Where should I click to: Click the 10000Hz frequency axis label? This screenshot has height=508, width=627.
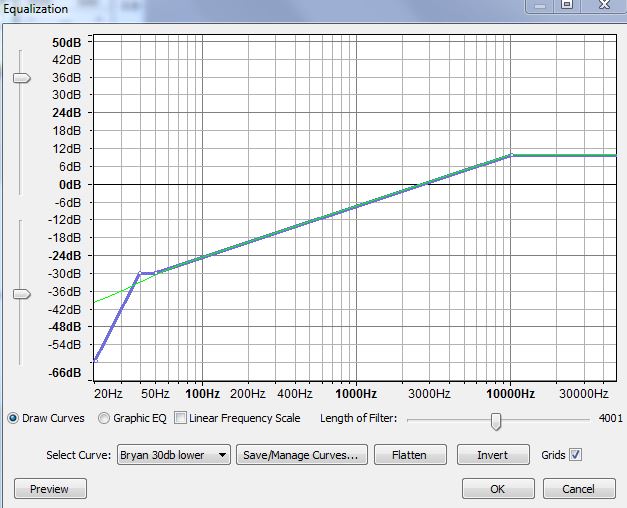point(511,394)
